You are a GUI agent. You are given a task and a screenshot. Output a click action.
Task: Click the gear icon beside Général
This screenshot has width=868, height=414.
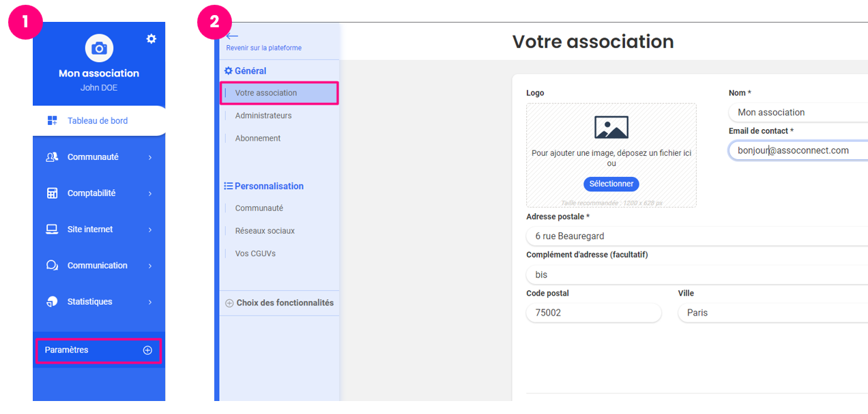(228, 70)
